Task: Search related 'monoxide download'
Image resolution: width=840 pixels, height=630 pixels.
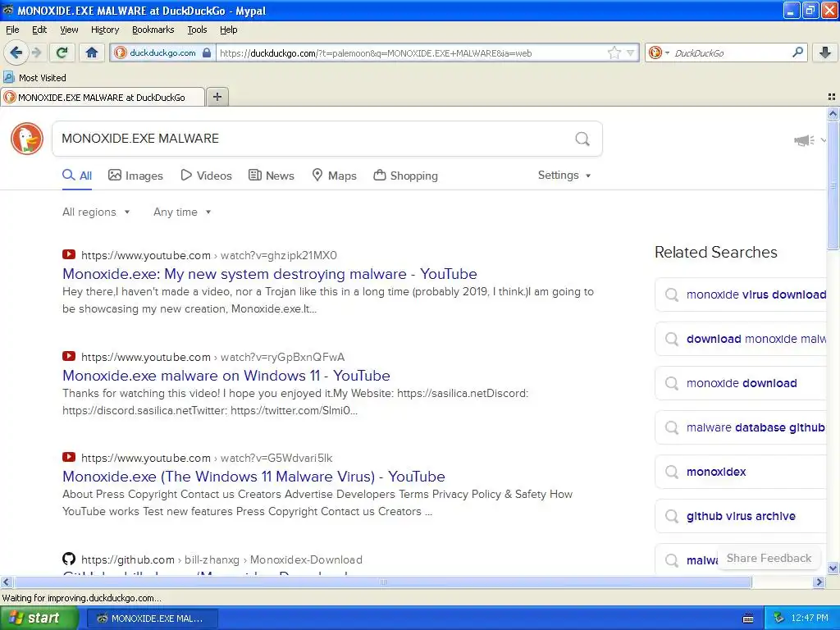Action: coord(742,383)
